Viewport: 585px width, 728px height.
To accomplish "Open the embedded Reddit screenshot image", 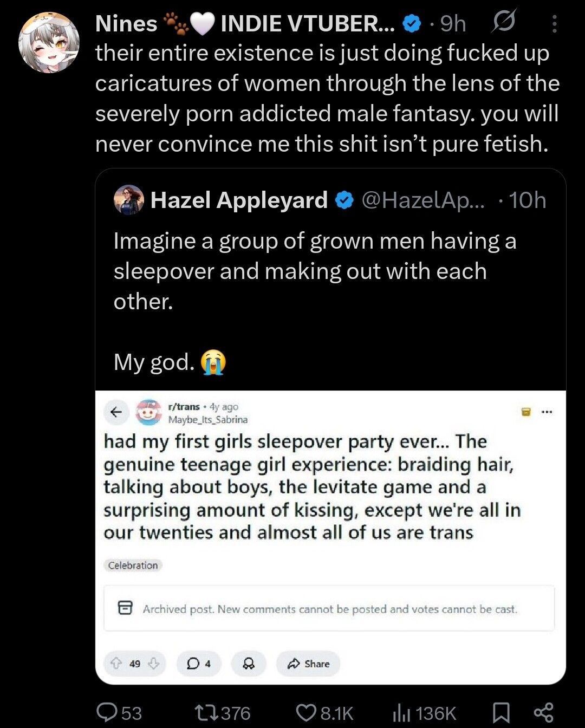I will [330, 536].
